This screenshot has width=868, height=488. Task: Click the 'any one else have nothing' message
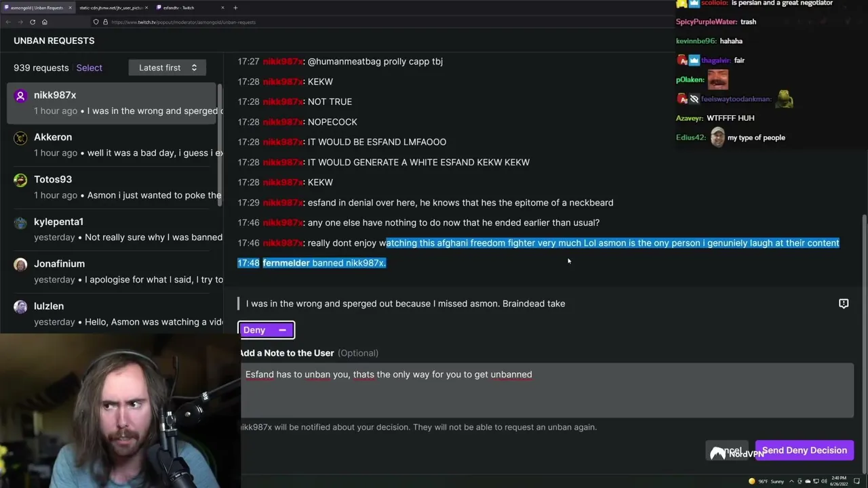(454, 223)
